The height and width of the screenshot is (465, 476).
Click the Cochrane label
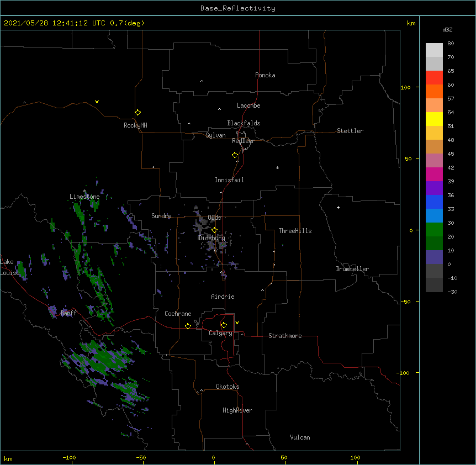pyautogui.click(x=178, y=314)
